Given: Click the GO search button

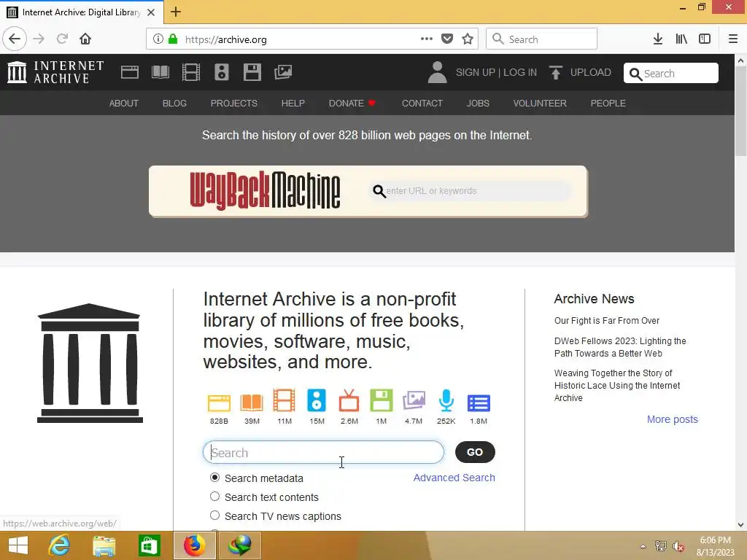Looking at the screenshot, I should (x=475, y=452).
